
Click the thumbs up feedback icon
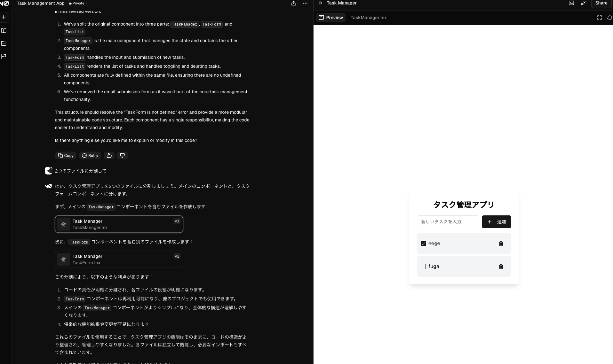[109, 156]
